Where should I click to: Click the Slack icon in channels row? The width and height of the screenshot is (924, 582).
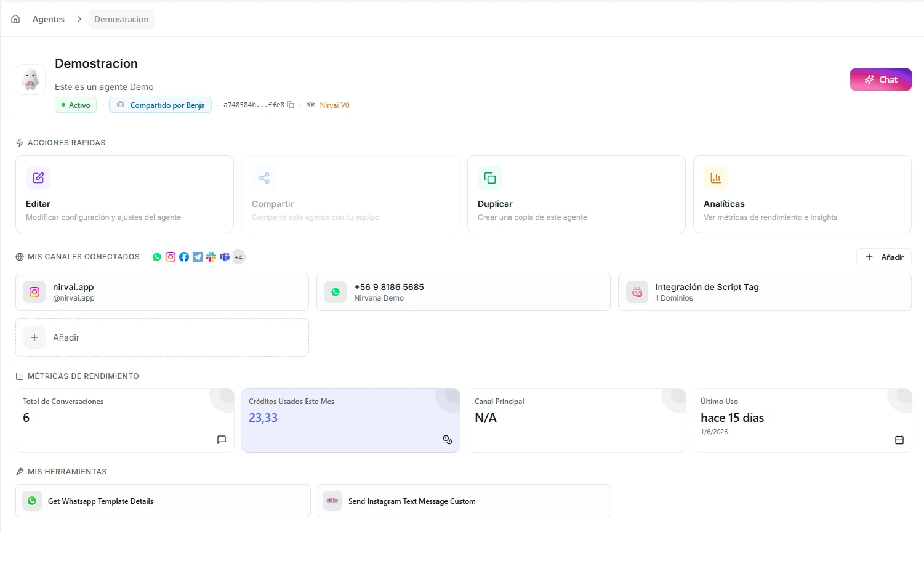coord(211,257)
